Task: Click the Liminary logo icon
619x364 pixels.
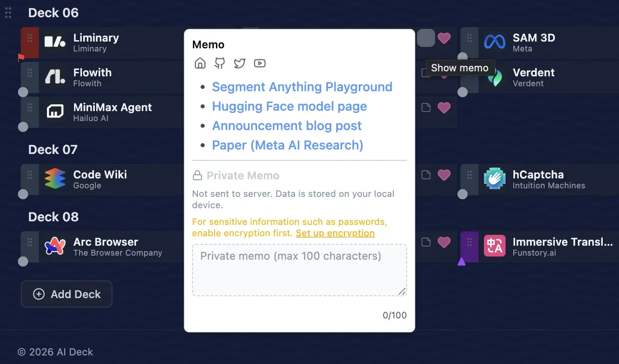Action: point(55,42)
